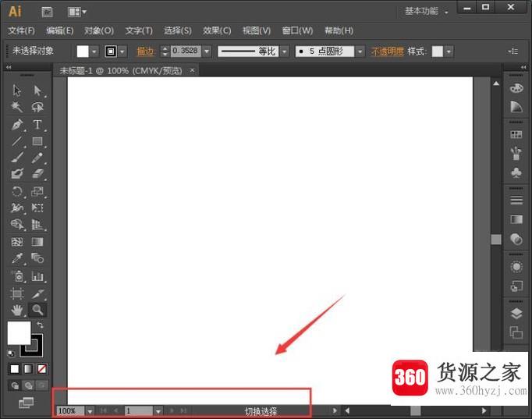
Task: Open stroke color dropdown in control bar
Action: coord(122,51)
